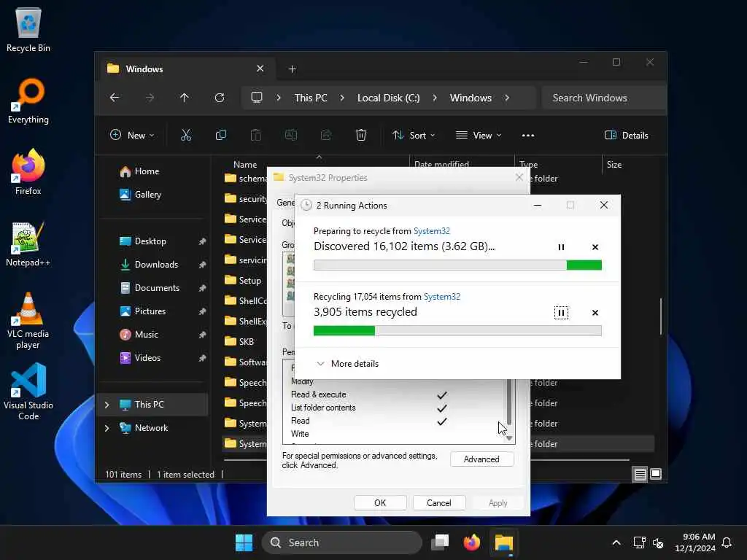Open the Visual Studio Code desktop shortcut
The image size is (747, 560).
point(28,392)
